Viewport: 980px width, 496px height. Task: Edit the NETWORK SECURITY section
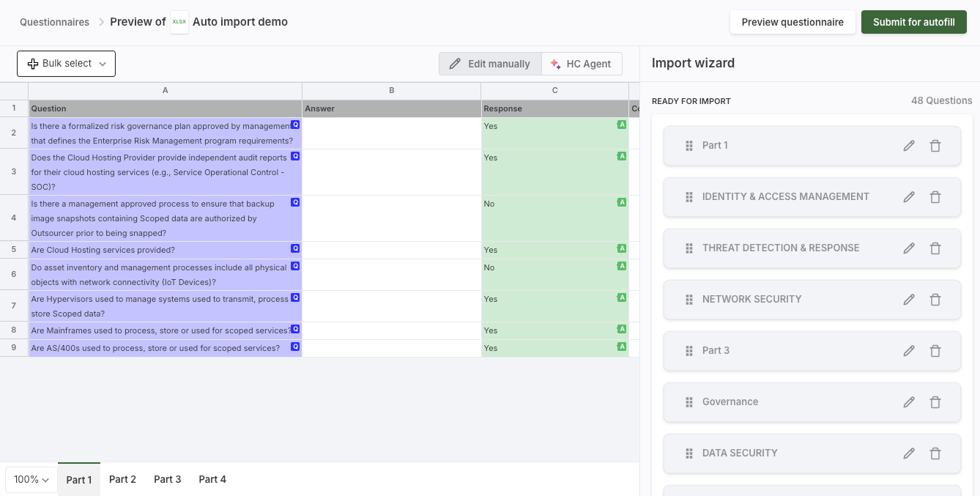[909, 300]
